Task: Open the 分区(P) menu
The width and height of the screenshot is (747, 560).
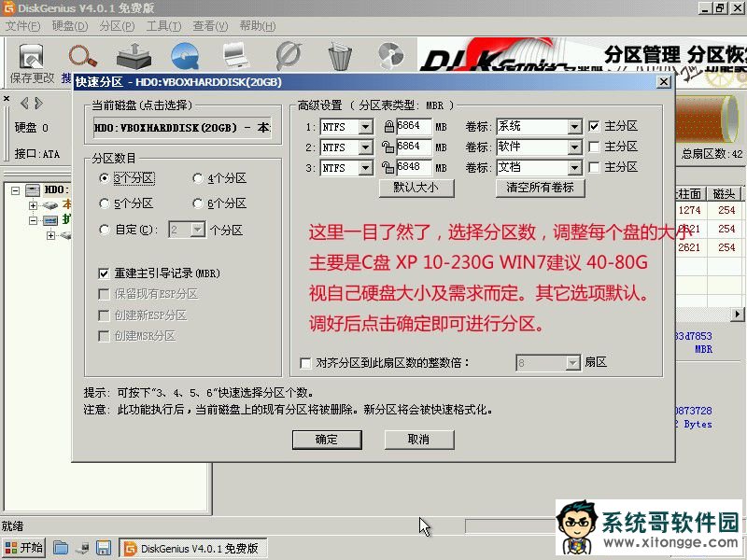Action: click(x=117, y=26)
